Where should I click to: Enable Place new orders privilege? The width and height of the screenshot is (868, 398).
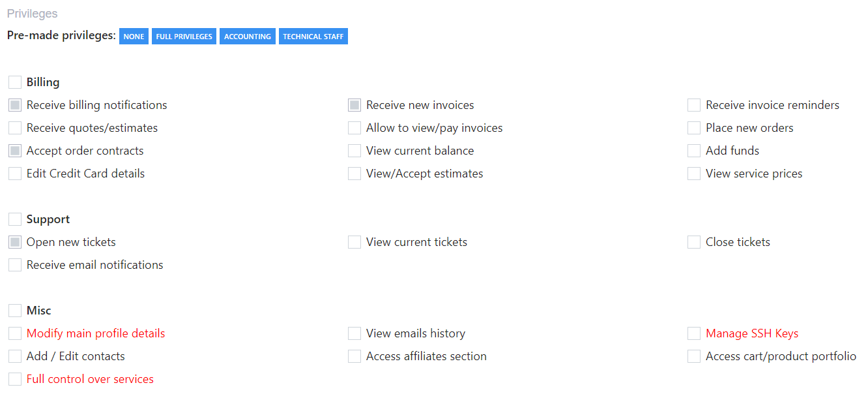click(x=694, y=128)
